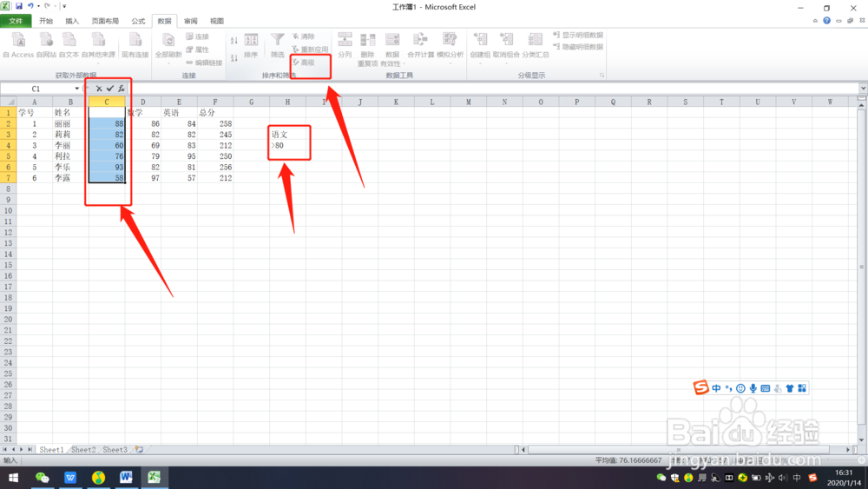The height and width of the screenshot is (489, 868).
Task: Click the insert new worksheet icon
Action: tap(140, 450)
